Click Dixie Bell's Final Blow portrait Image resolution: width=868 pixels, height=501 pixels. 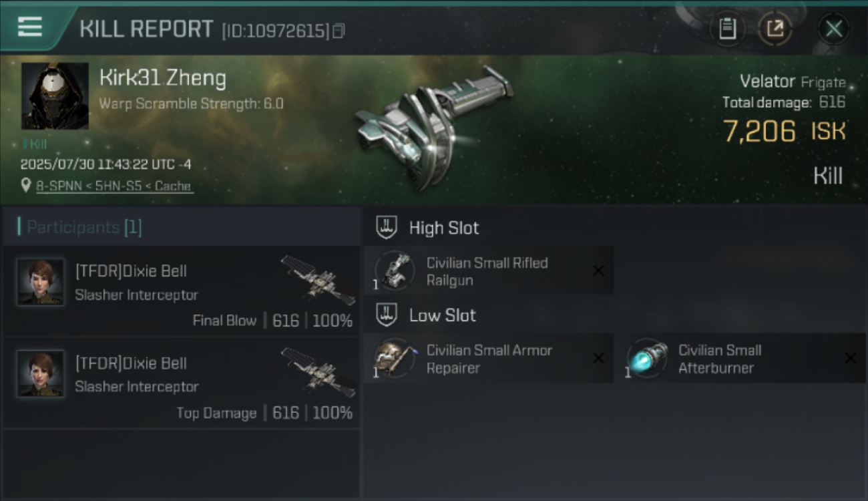(x=41, y=282)
